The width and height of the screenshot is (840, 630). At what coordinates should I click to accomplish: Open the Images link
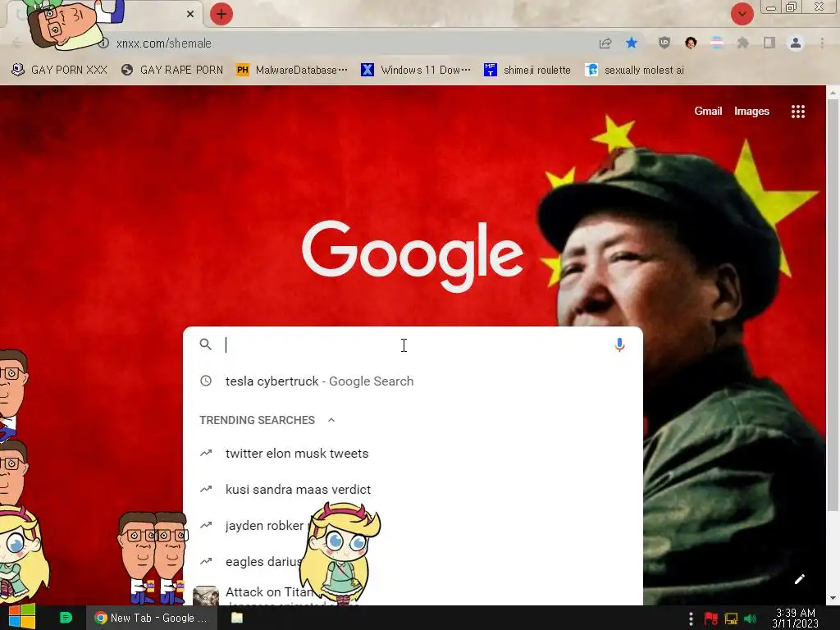[x=751, y=111]
